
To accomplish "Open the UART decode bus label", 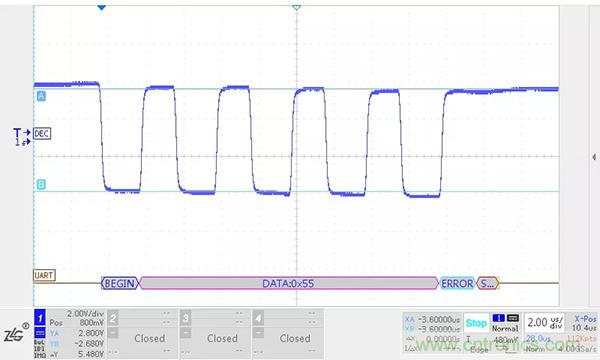I will click(x=44, y=275).
